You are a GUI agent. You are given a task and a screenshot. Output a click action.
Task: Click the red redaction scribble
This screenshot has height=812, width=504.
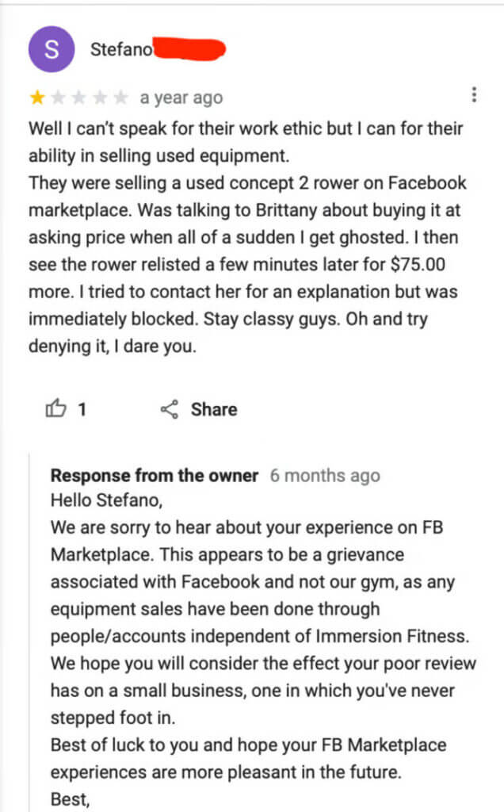(x=189, y=49)
